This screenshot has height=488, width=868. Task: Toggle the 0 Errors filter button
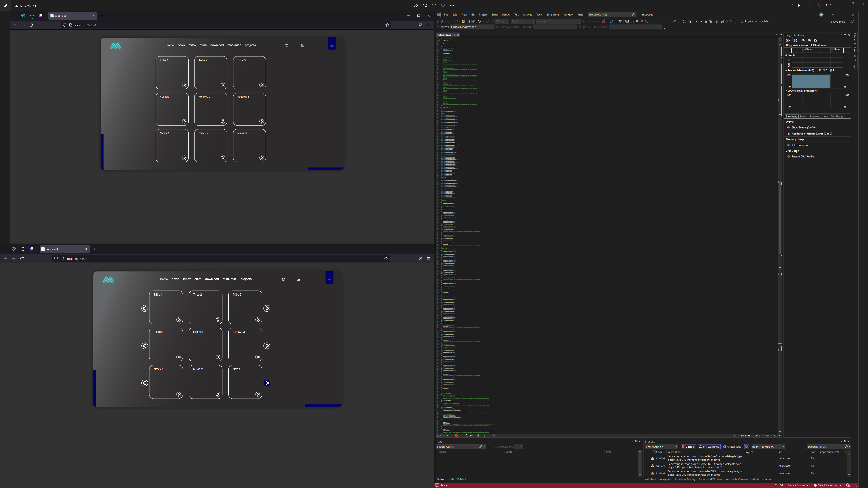688,447
